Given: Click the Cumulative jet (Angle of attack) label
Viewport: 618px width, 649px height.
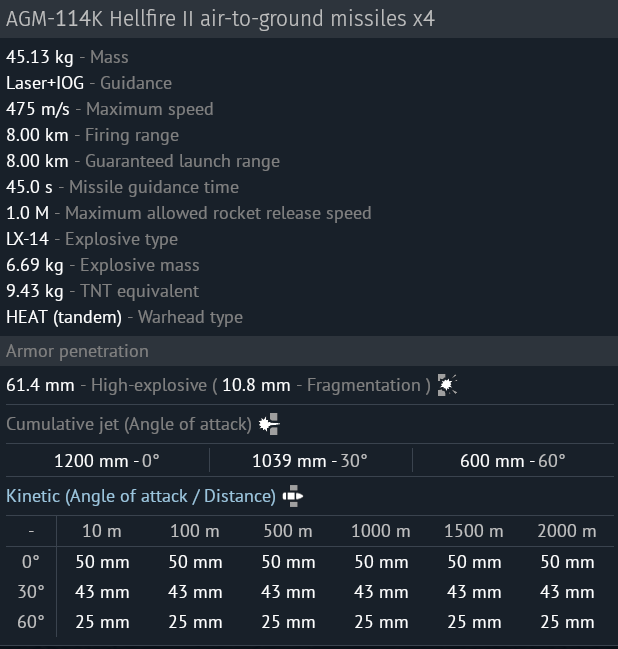Looking at the screenshot, I should pos(129,424).
